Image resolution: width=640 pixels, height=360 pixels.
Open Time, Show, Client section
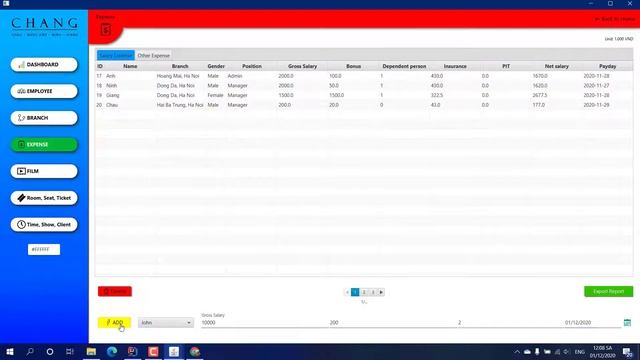point(44,224)
